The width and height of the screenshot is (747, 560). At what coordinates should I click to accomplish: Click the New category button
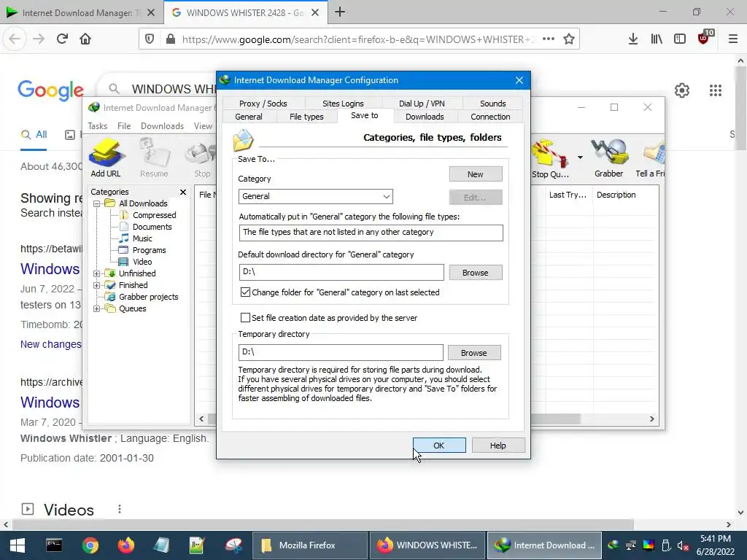[x=475, y=174]
